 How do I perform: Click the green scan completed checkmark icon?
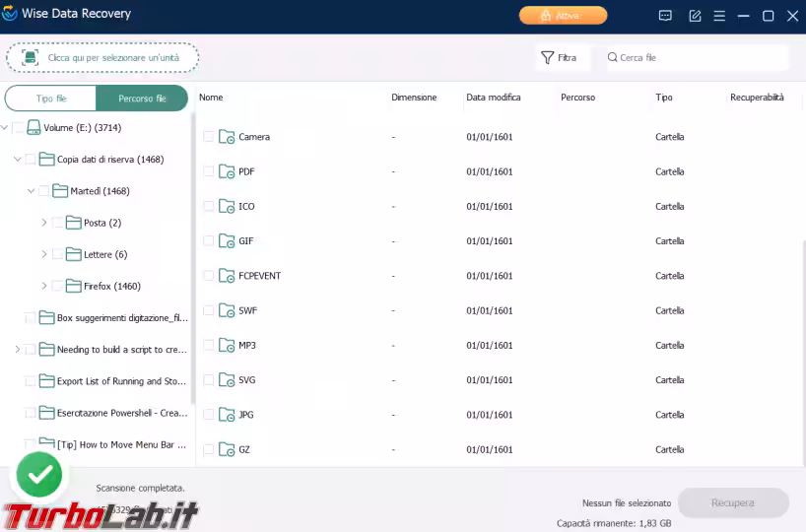[39, 475]
